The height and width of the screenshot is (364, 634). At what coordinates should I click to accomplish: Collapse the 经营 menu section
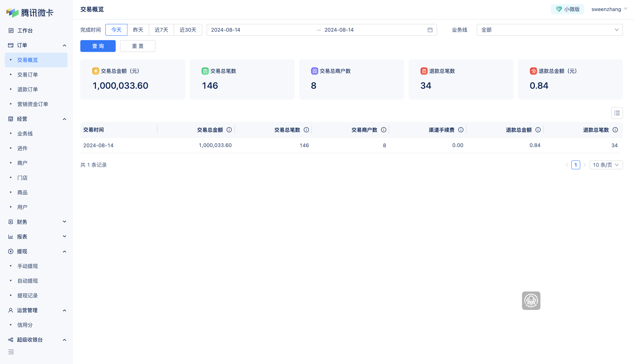click(x=64, y=119)
